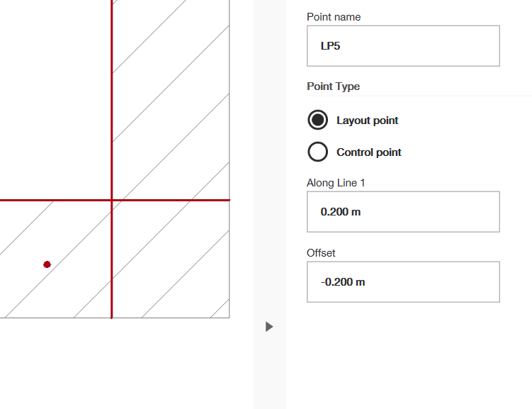Click the "Offset" field label

click(x=321, y=253)
